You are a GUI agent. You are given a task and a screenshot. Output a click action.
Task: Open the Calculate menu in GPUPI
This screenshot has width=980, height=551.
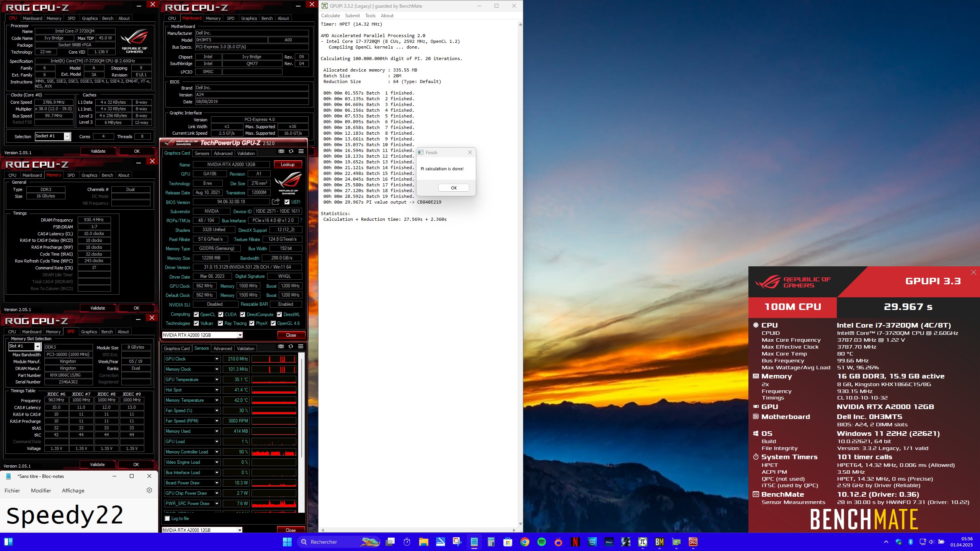pos(330,16)
